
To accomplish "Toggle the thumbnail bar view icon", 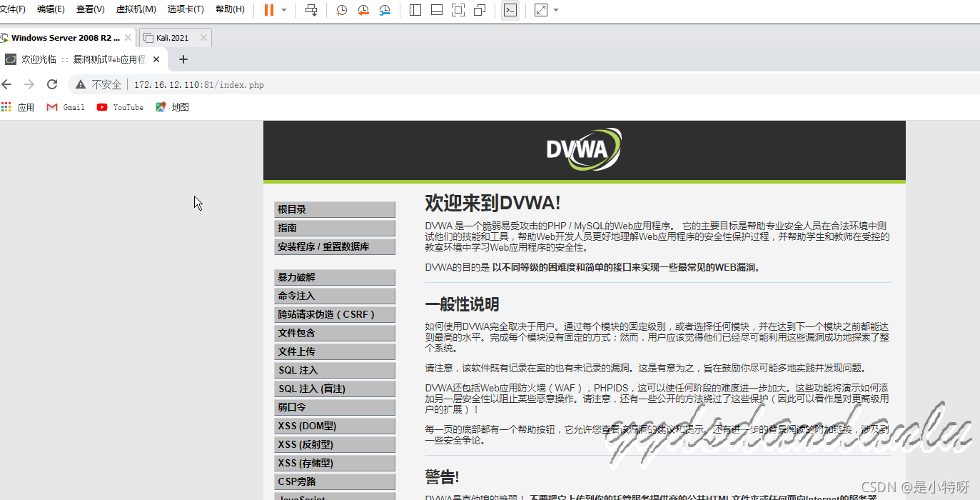I will (x=437, y=10).
